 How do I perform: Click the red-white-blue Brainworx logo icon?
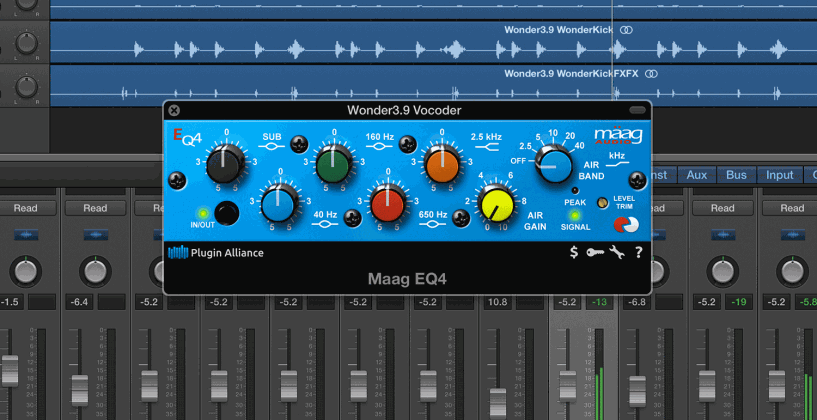pyautogui.click(x=625, y=224)
